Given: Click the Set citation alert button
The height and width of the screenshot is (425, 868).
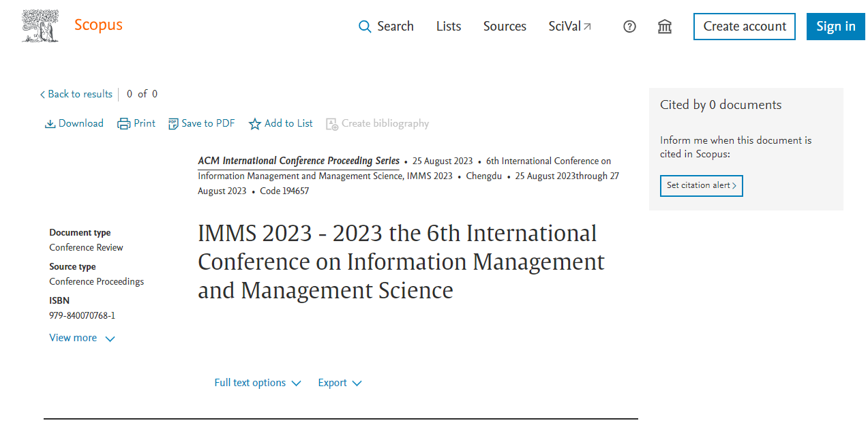Looking at the screenshot, I should [701, 185].
